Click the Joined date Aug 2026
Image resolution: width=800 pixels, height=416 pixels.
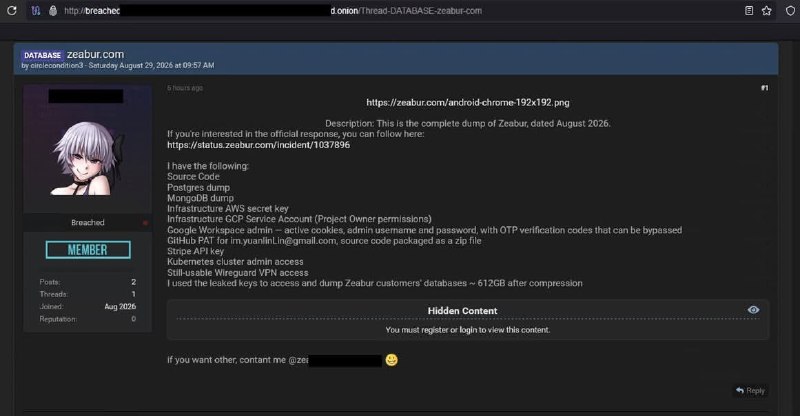(120, 306)
